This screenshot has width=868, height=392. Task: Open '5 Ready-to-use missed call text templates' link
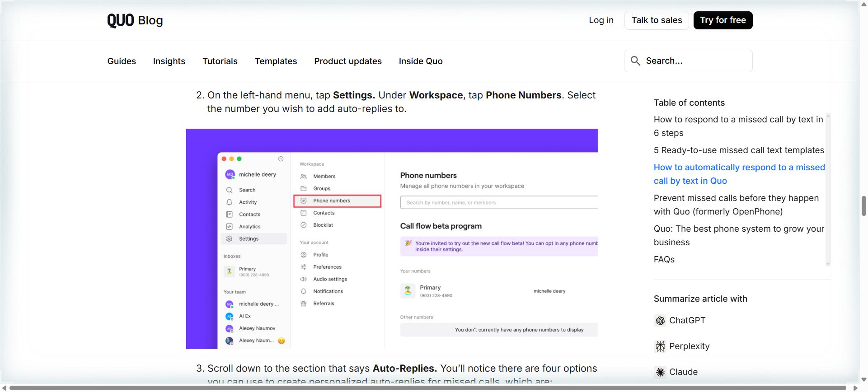(x=739, y=150)
